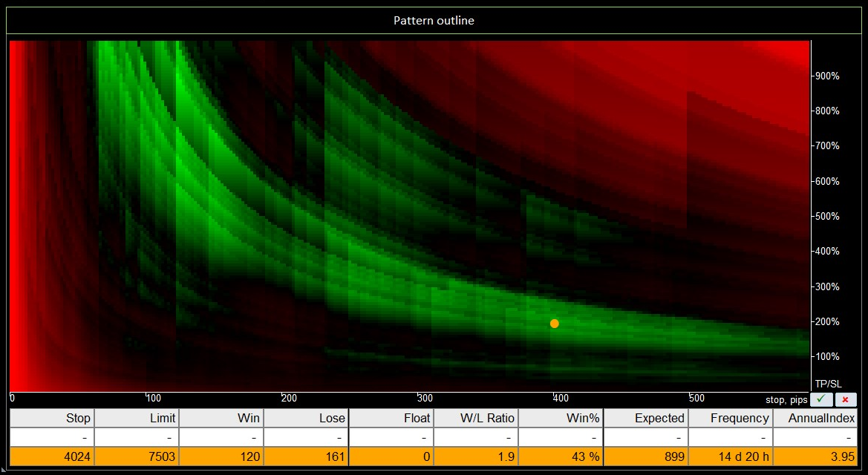Click the Win column header

(x=221, y=418)
